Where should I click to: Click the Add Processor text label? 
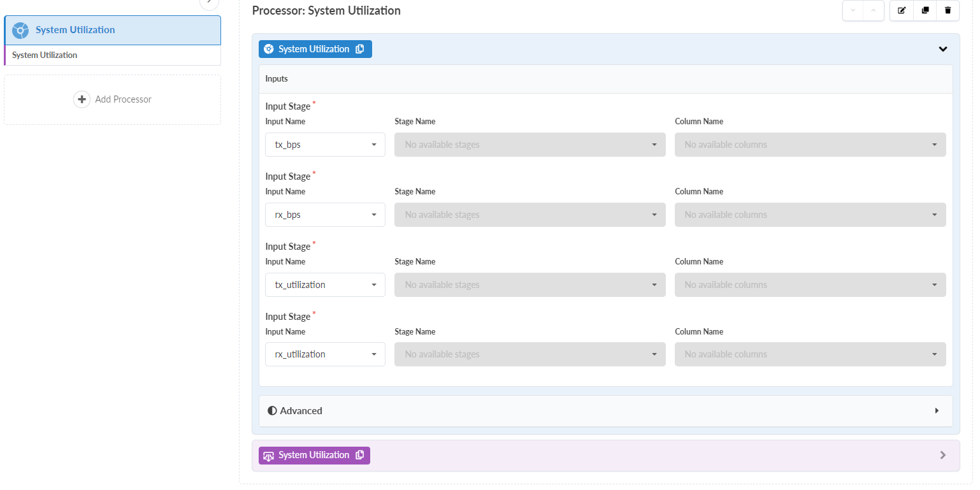pyautogui.click(x=123, y=99)
